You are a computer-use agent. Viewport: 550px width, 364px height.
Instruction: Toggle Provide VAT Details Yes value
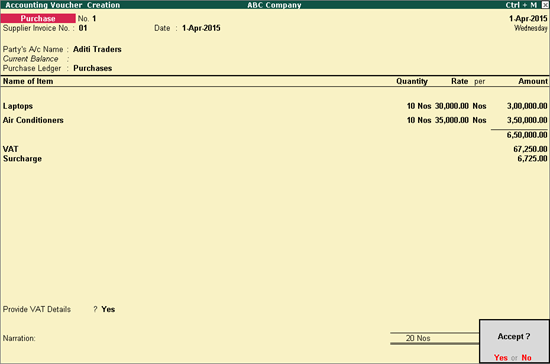coord(108,309)
